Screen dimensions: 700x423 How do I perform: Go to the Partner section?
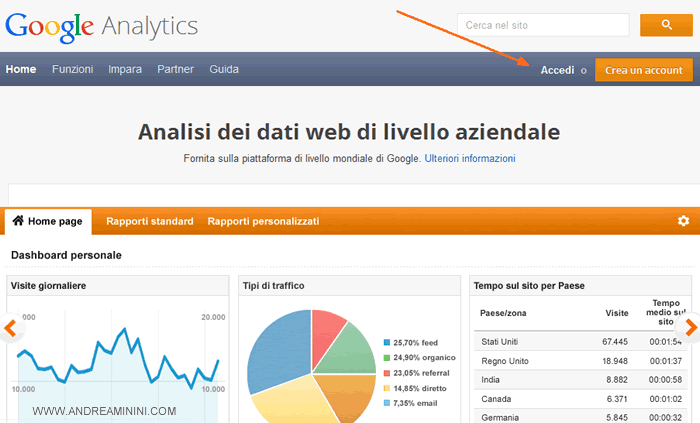point(175,69)
